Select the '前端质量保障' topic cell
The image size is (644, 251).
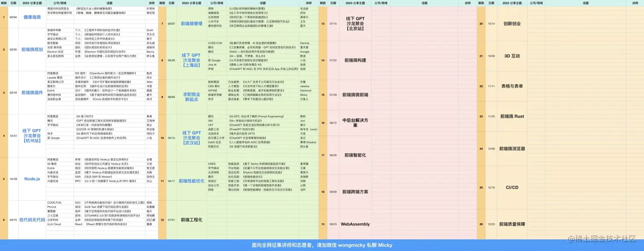512,224
